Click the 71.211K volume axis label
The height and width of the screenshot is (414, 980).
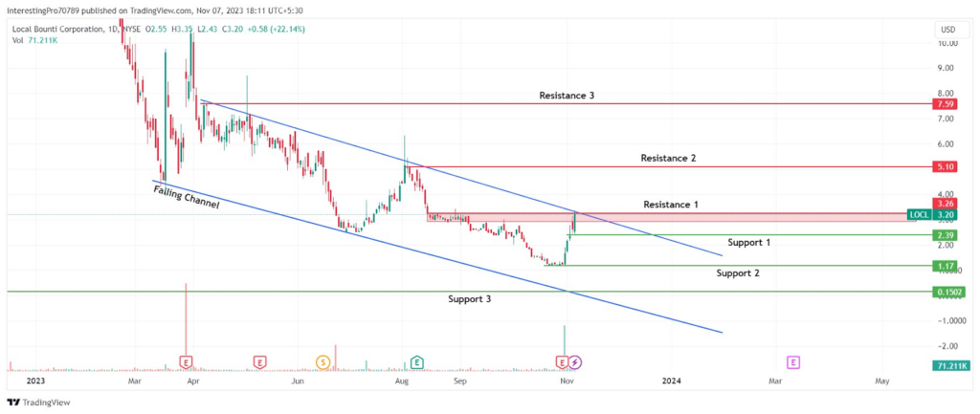pos(953,365)
